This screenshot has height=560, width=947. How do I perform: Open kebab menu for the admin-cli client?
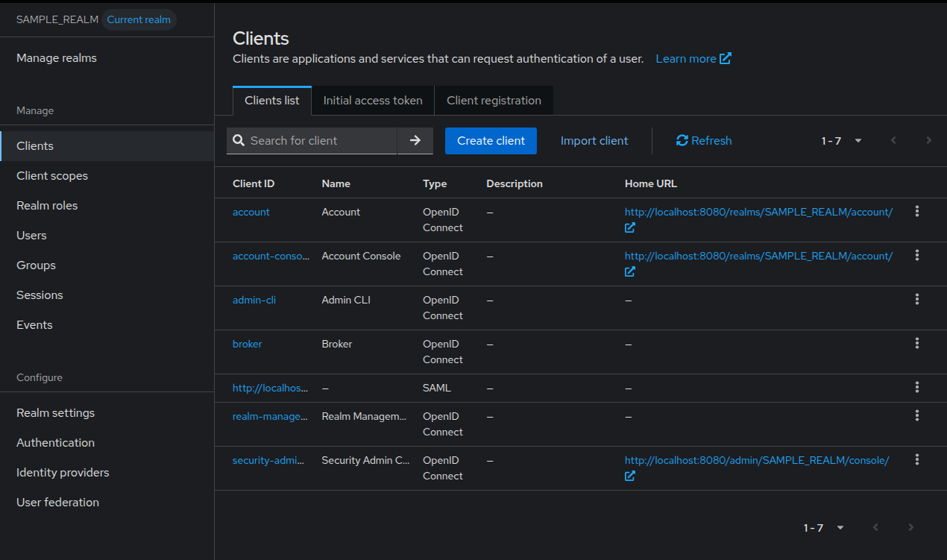pos(916,300)
